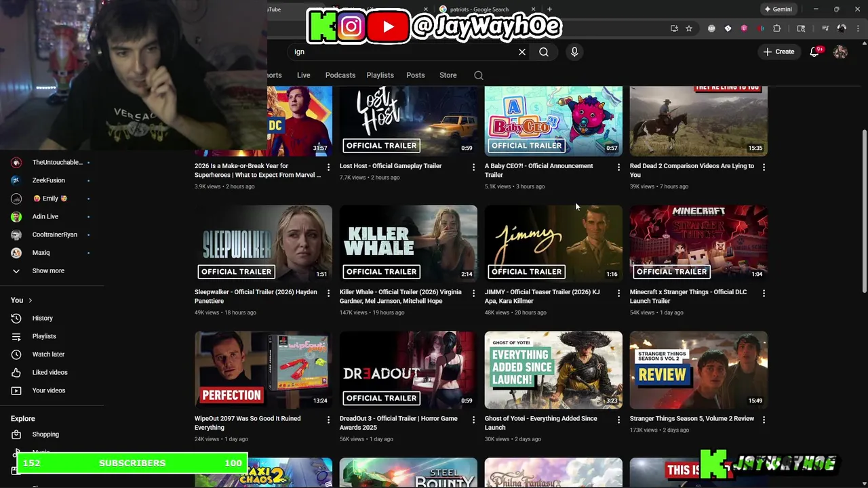868x488 pixels.
Task: Open Chrome three-dot menu
Action: (858, 28)
